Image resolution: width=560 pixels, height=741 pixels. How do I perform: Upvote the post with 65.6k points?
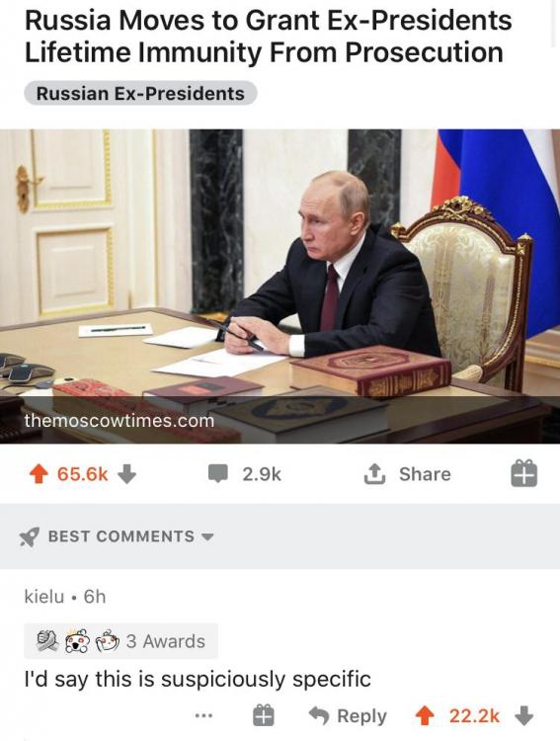(40, 474)
